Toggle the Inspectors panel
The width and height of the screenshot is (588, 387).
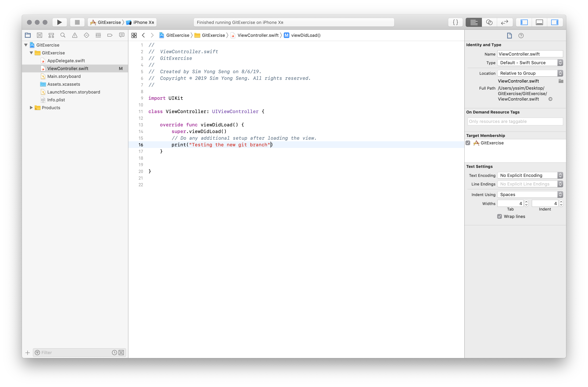tap(555, 22)
